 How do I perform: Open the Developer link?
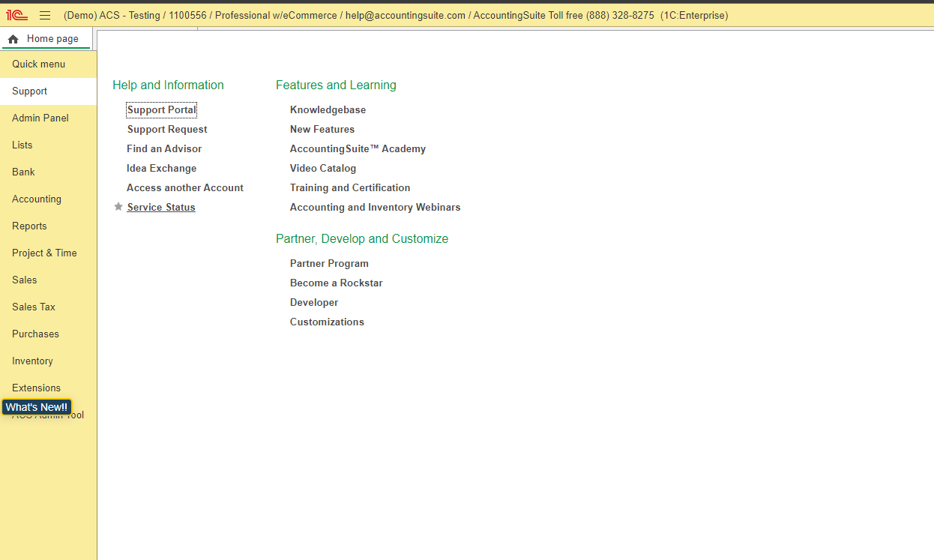314,303
